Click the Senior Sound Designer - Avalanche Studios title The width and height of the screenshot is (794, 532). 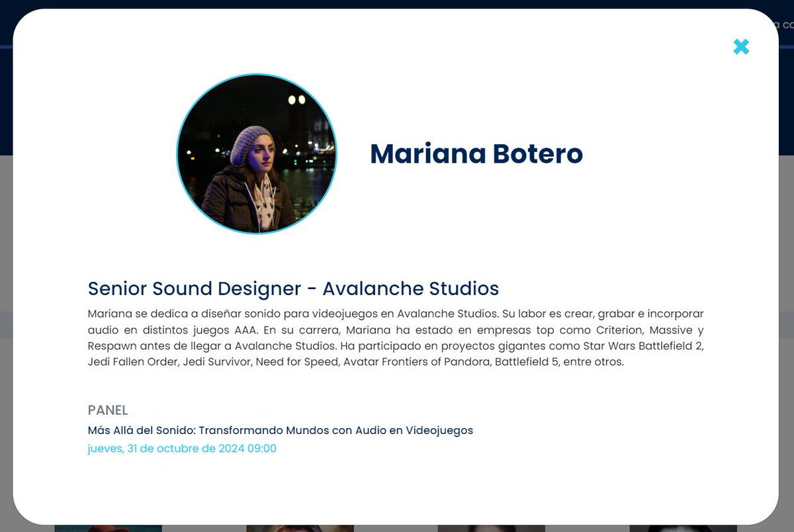pos(293,288)
